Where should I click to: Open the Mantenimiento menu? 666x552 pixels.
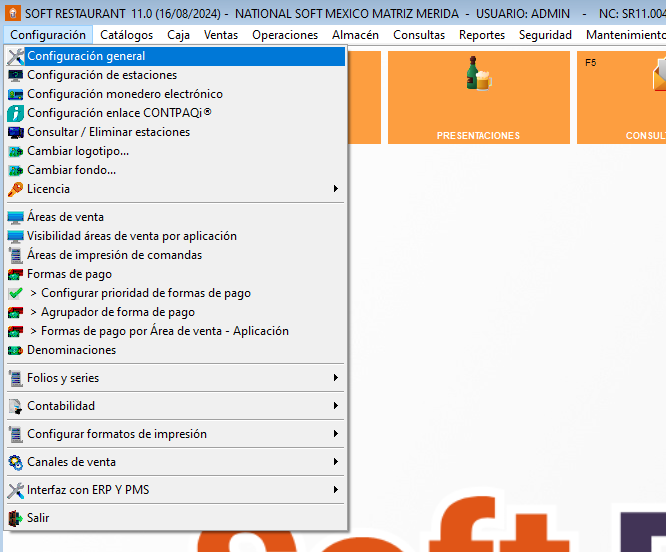click(x=625, y=35)
